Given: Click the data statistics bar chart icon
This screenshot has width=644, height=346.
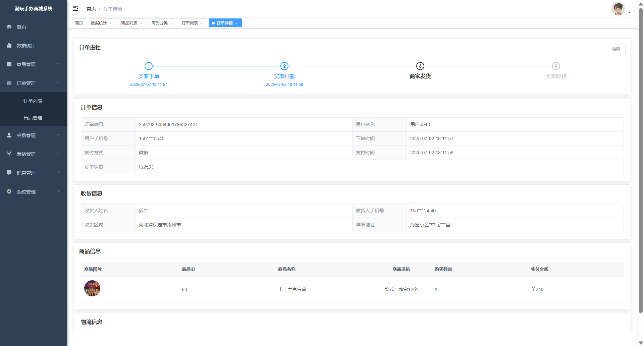Looking at the screenshot, I should tap(9, 45).
